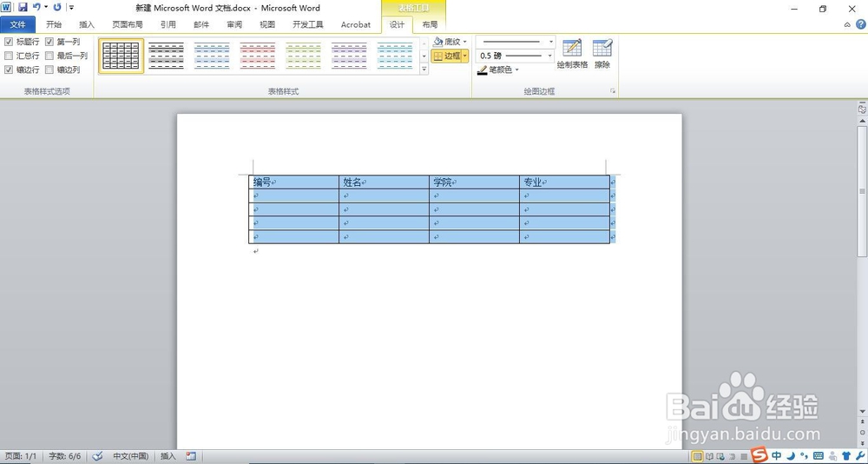Click the 编号 header cell in table

pyautogui.click(x=294, y=182)
